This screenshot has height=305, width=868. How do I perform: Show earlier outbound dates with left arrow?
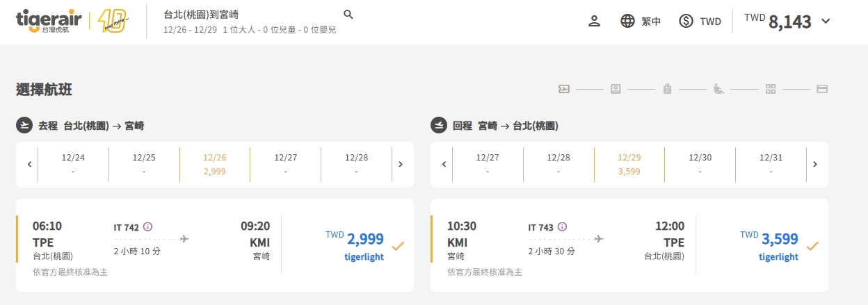click(29, 165)
